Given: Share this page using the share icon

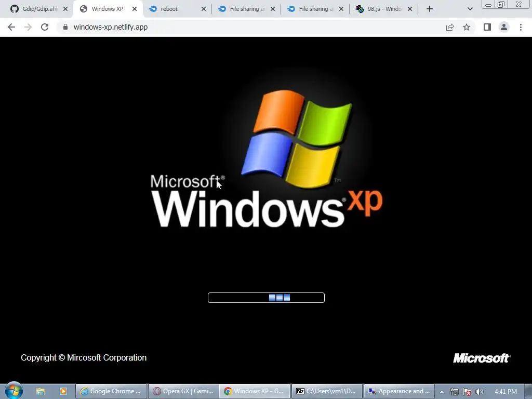Looking at the screenshot, I should (x=450, y=27).
